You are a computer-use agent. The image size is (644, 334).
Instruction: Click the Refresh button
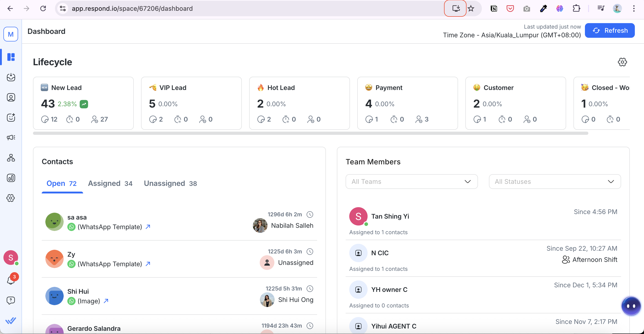point(609,30)
